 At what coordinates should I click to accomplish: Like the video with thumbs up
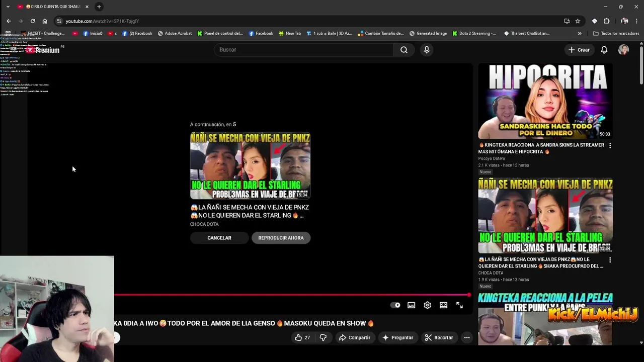[302, 337]
